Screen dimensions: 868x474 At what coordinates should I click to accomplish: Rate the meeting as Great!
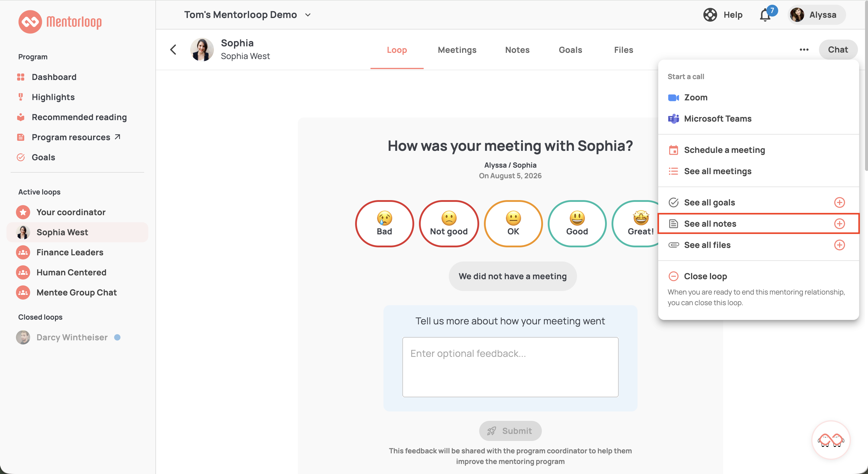point(635,224)
